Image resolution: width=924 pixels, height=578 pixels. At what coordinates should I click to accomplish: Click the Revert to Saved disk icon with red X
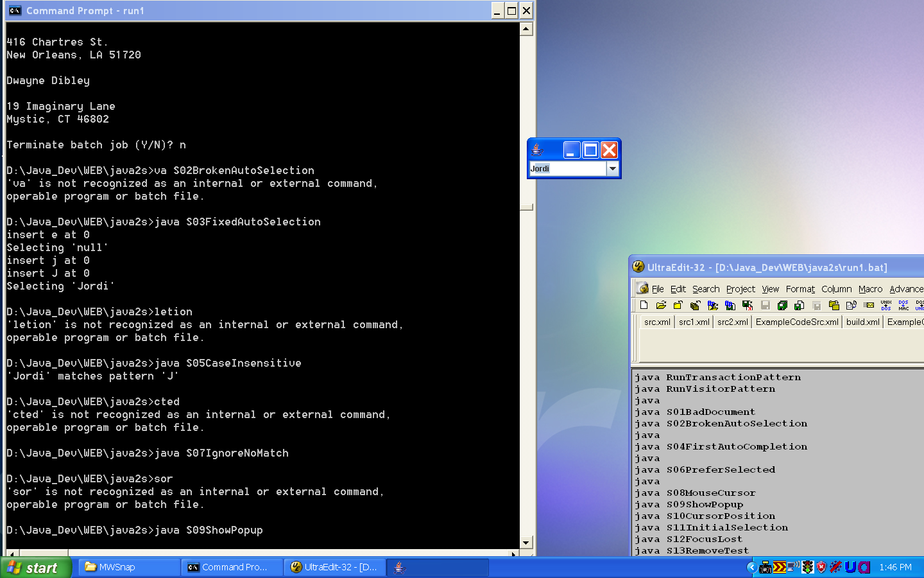click(x=747, y=305)
